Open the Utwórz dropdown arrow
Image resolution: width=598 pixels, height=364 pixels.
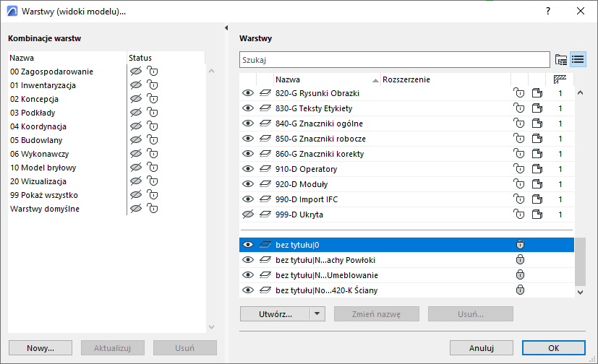[317, 314]
